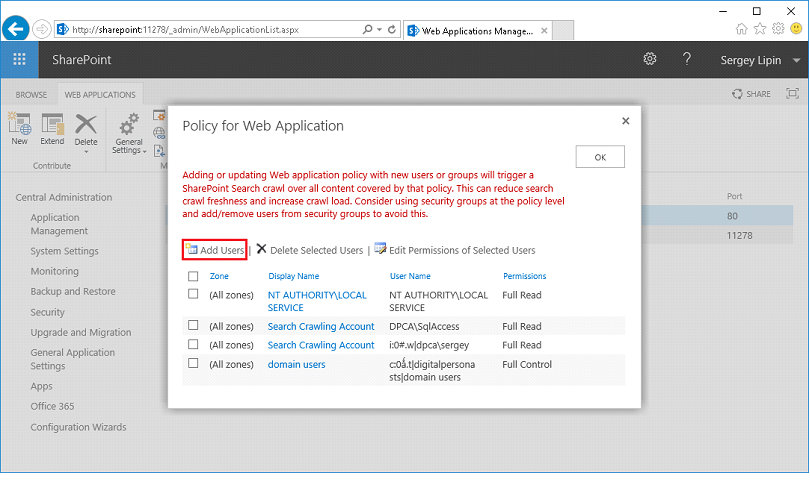Select the WEB APPLICATIONS ribbon tab
The width and height of the screenshot is (810, 485).
point(100,95)
